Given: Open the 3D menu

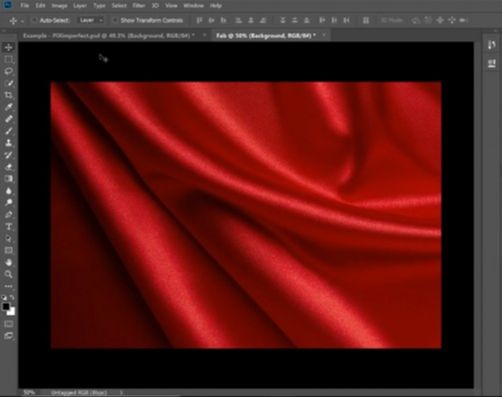Looking at the screenshot, I should [x=155, y=6].
